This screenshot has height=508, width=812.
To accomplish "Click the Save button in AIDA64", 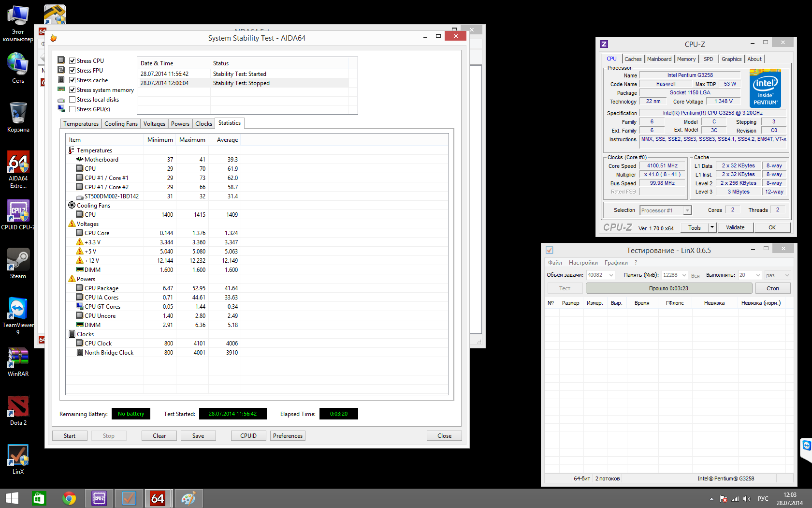I will 198,436.
